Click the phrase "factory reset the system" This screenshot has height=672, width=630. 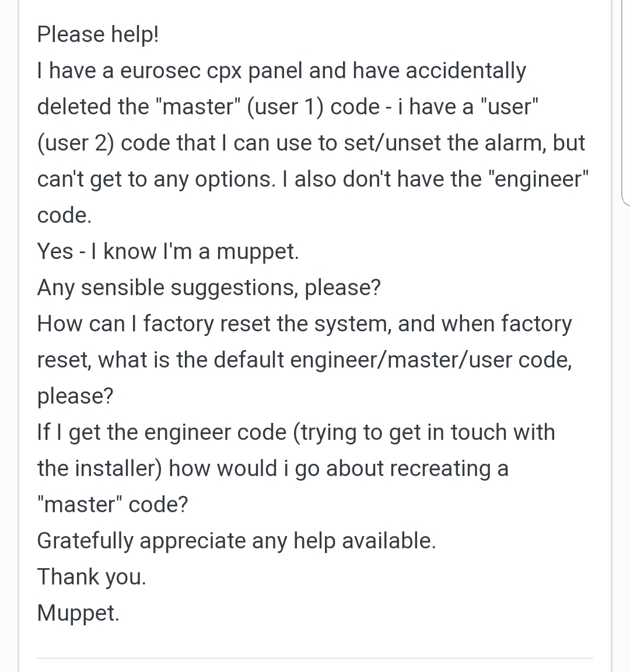pos(267,324)
